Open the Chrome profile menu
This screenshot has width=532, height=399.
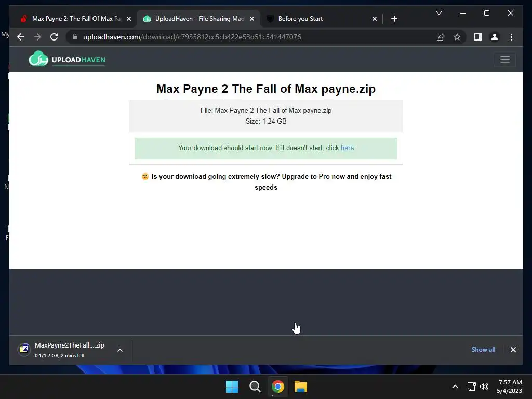coord(495,37)
